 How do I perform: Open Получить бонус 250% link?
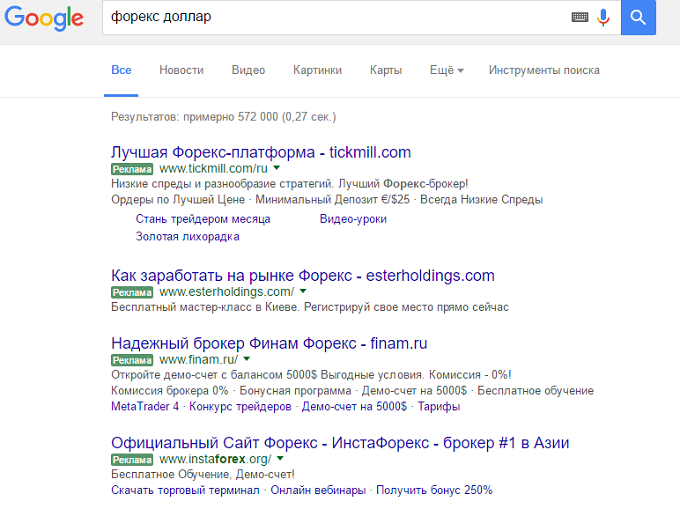coord(434,490)
